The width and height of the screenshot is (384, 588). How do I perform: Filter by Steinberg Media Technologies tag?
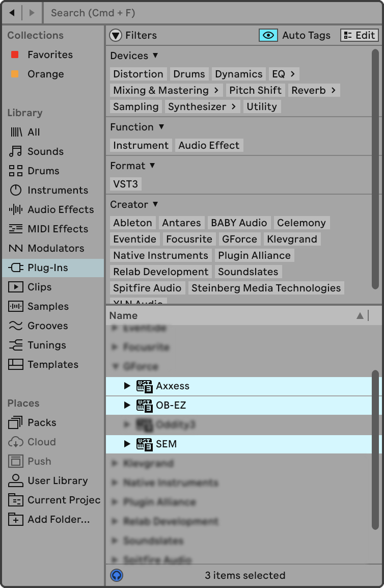click(266, 288)
